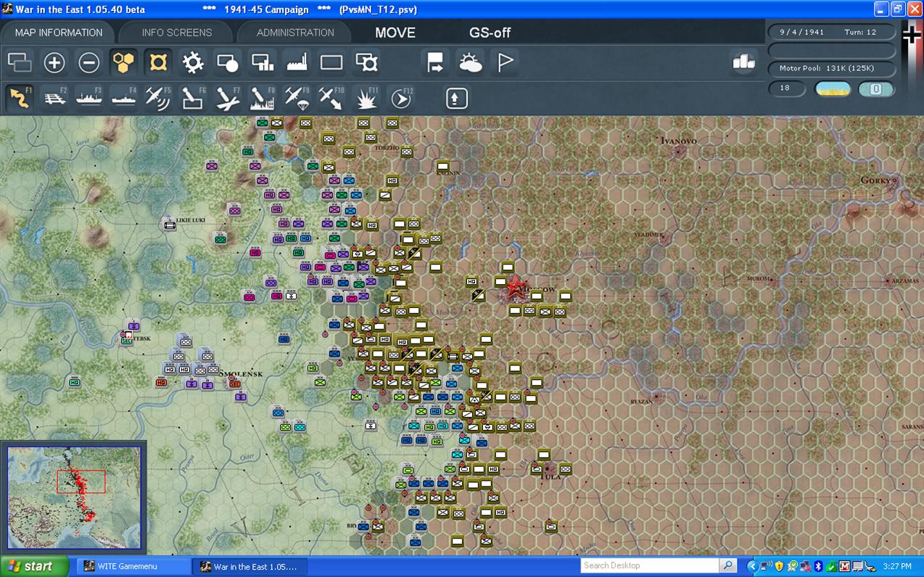Screen dimensions: 924x577
Task: Open the Windows Start menu
Action: pyautogui.click(x=34, y=566)
